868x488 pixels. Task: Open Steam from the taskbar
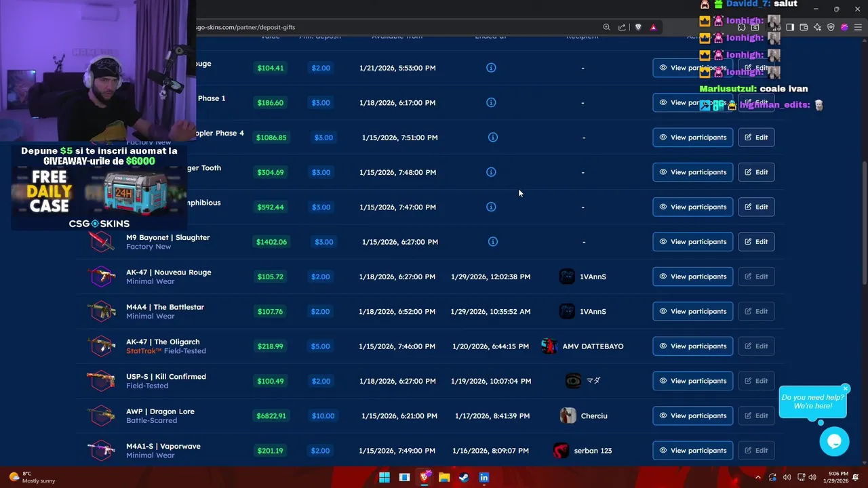pos(464,477)
